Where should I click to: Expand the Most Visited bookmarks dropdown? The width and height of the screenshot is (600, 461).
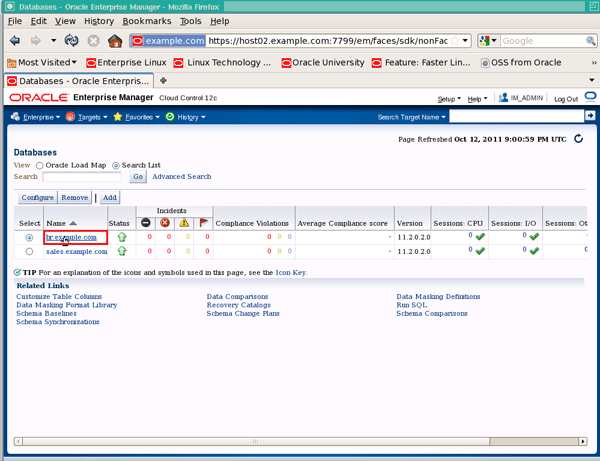[42, 62]
